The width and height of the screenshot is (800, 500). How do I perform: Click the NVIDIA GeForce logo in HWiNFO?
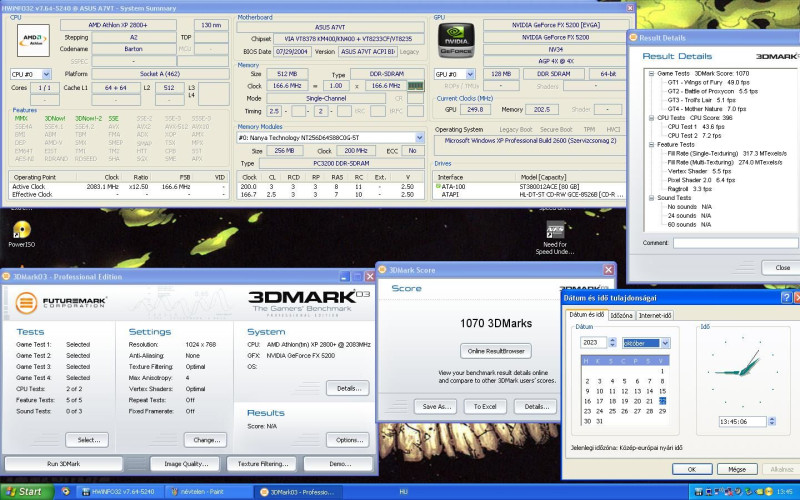pyautogui.click(x=456, y=40)
